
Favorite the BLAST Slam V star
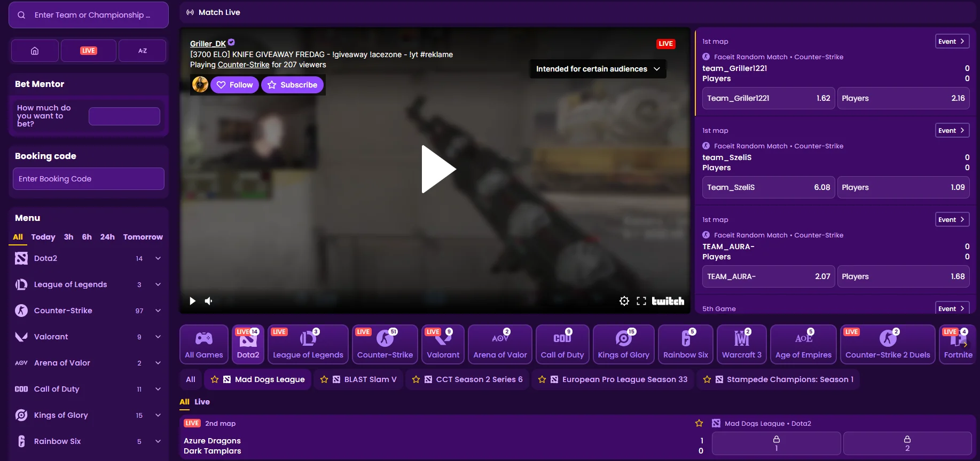coord(324,379)
